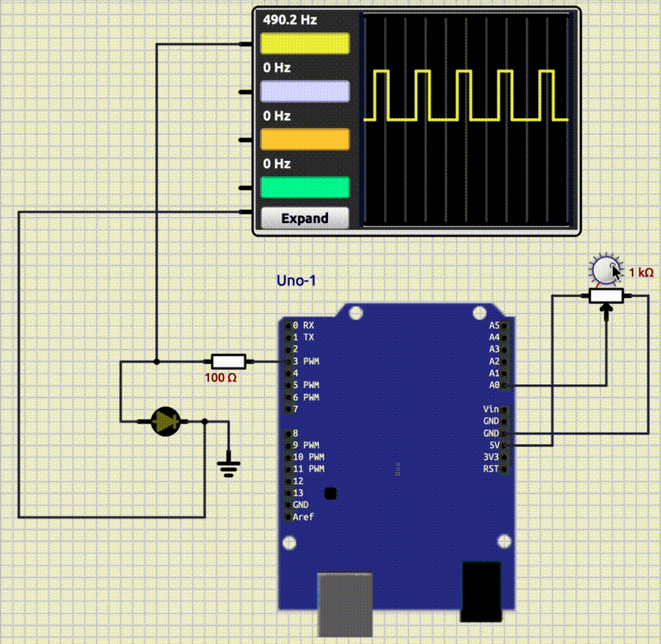Click the orange channel color swatch

click(x=305, y=139)
